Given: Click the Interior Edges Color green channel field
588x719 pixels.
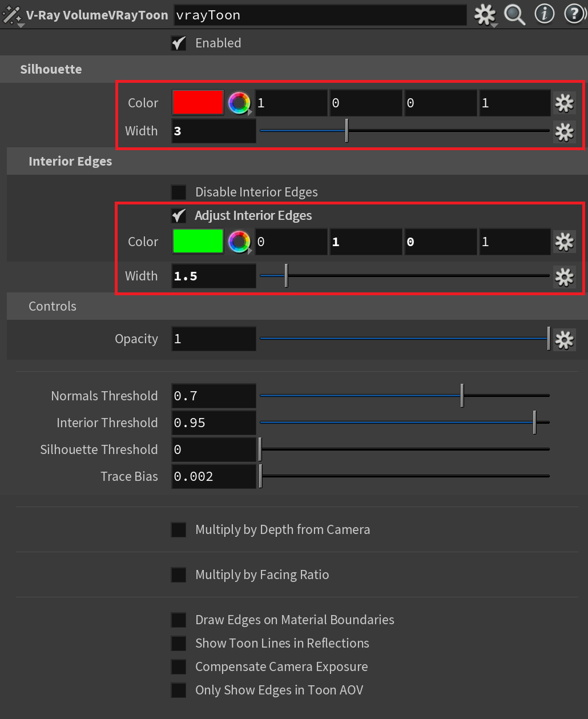Looking at the screenshot, I should pyautogui.click(x=366, y=242).
